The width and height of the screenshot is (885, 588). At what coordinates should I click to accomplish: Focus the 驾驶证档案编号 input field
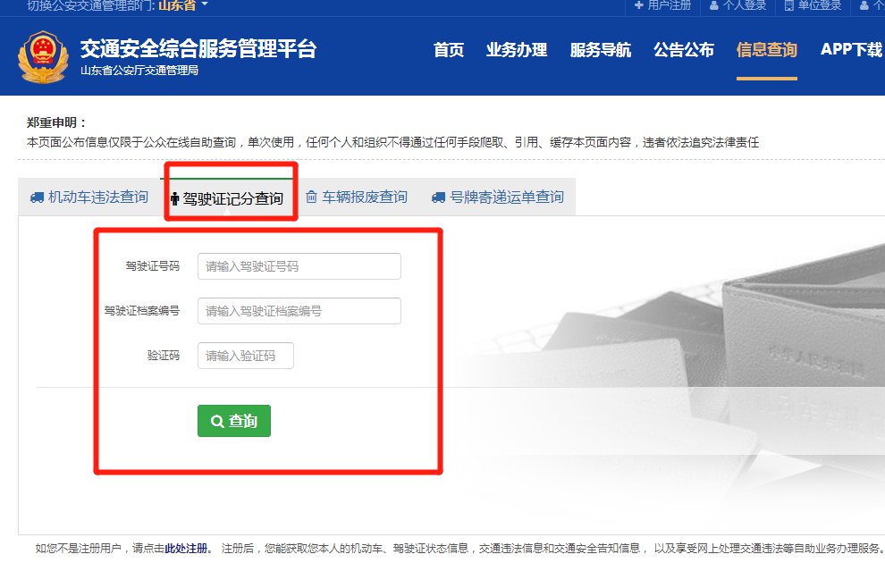pyautogui.click(x=299, y=311)
